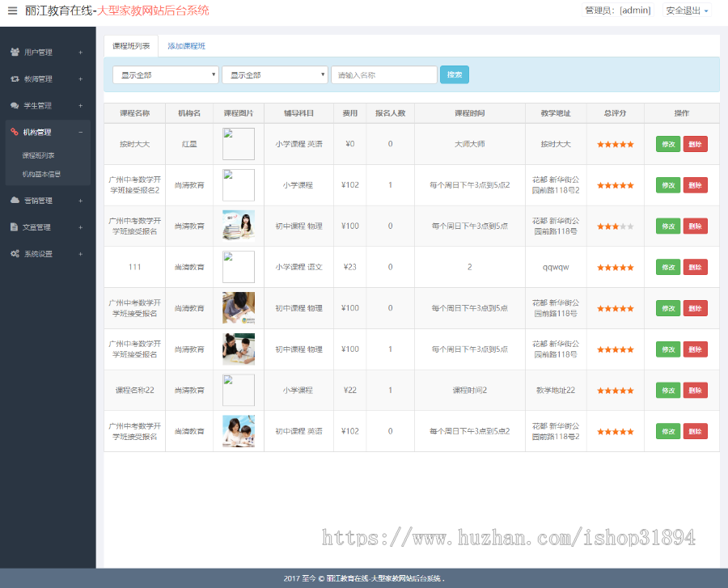This screenshot has width=728, height=588.
Task: Click 修改 for the three-star rated course
Action: tap(668, 226)
